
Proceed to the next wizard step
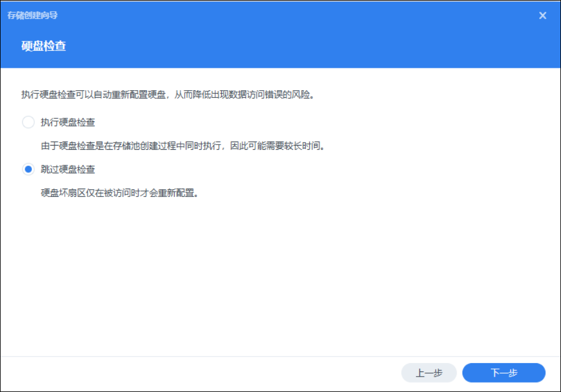tap(504, 373)
